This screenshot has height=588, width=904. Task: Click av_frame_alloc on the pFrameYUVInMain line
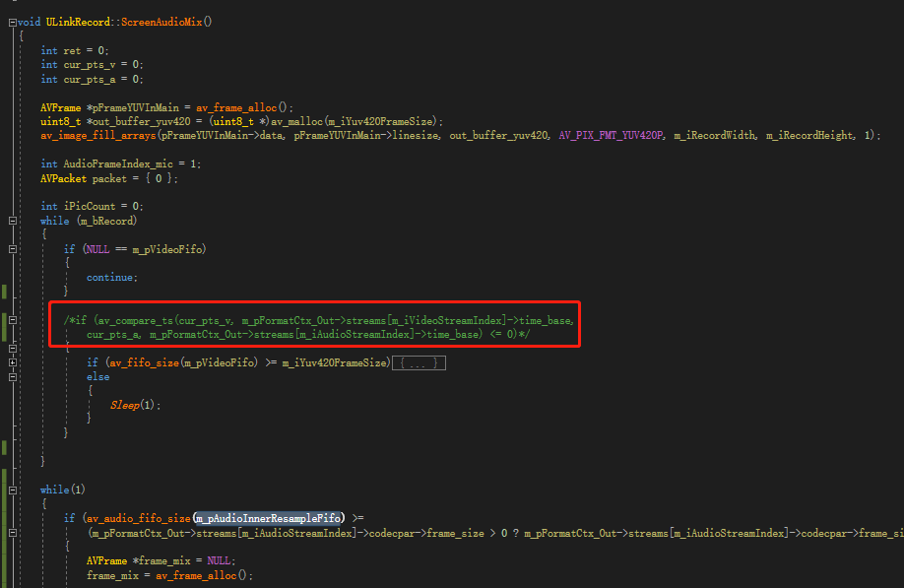pos(236,107)
